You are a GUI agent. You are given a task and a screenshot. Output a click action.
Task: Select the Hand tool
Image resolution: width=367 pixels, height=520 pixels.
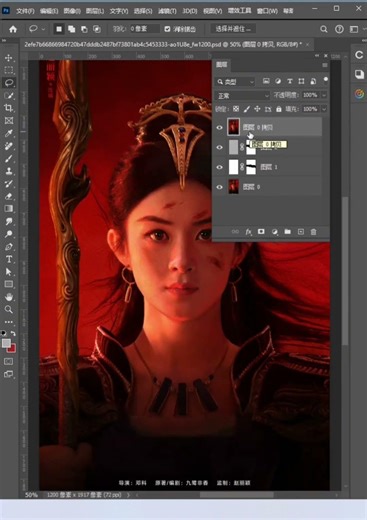pos(9,297)
